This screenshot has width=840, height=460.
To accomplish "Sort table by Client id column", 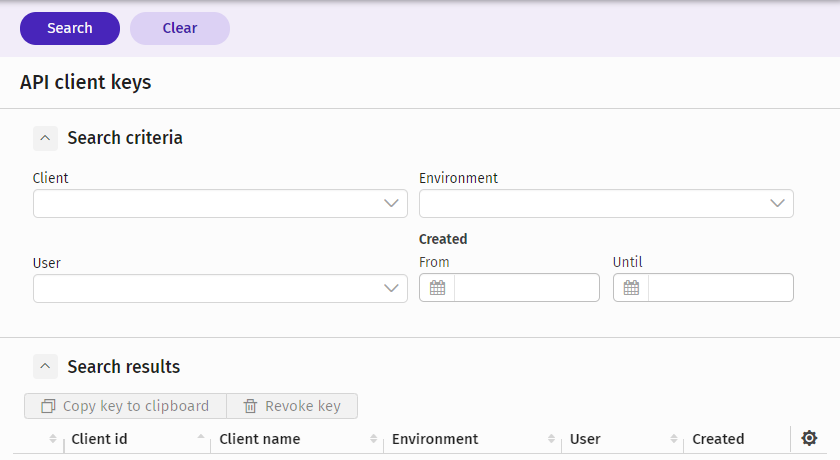I will coord(99,439).
